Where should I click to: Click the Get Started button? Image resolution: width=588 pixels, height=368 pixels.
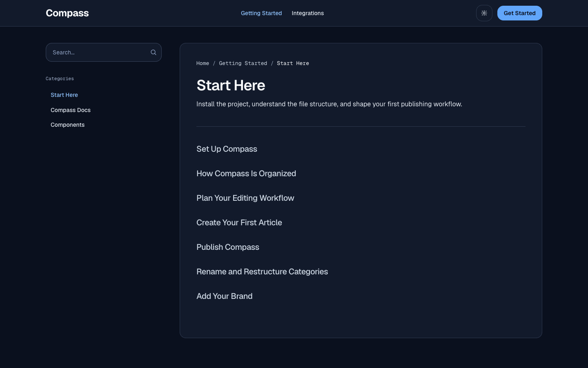coord(519,13)
